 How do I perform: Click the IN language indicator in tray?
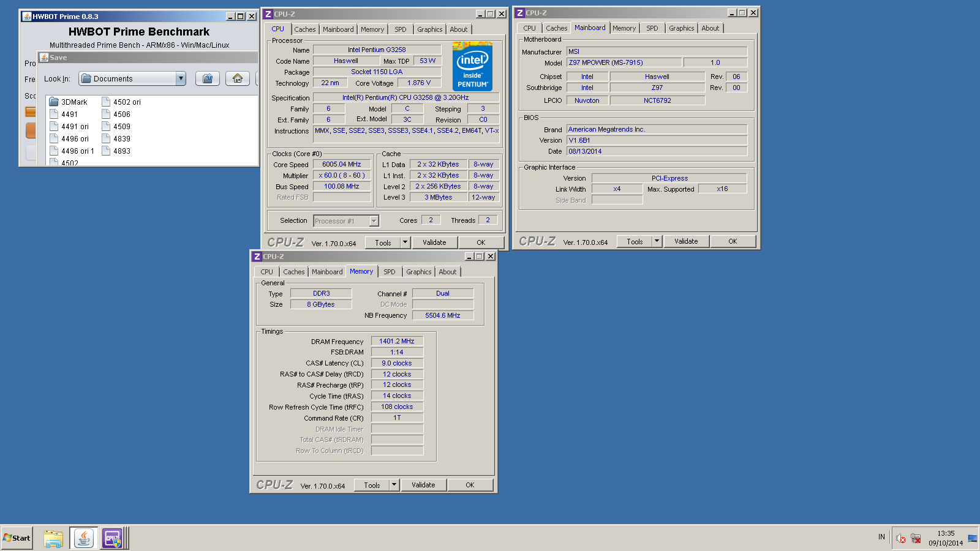(x=881, y=537)
